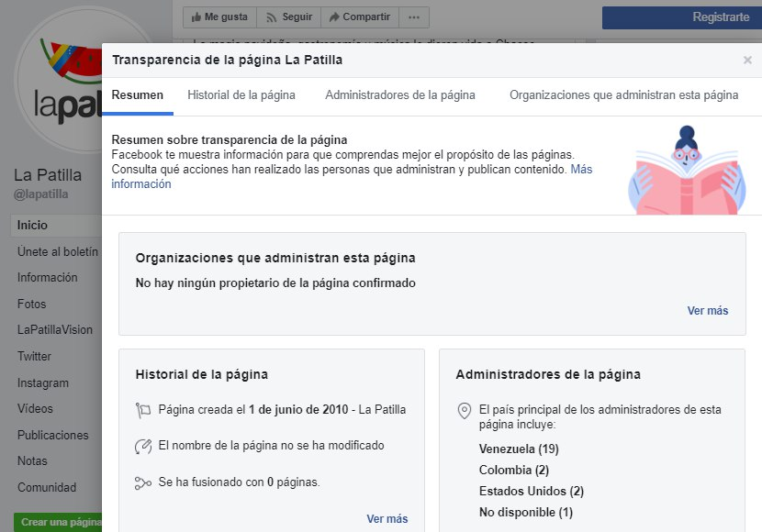Open Administradores de la página tab
Screen dimensions: 762x532
click(x=400, y=95)
